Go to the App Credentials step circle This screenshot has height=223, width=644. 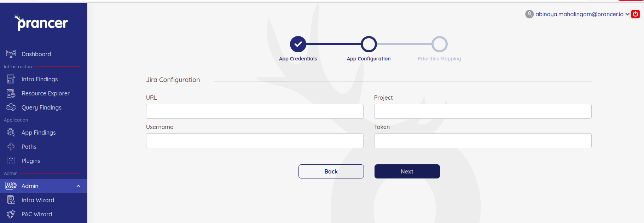[x=298, y=44]
